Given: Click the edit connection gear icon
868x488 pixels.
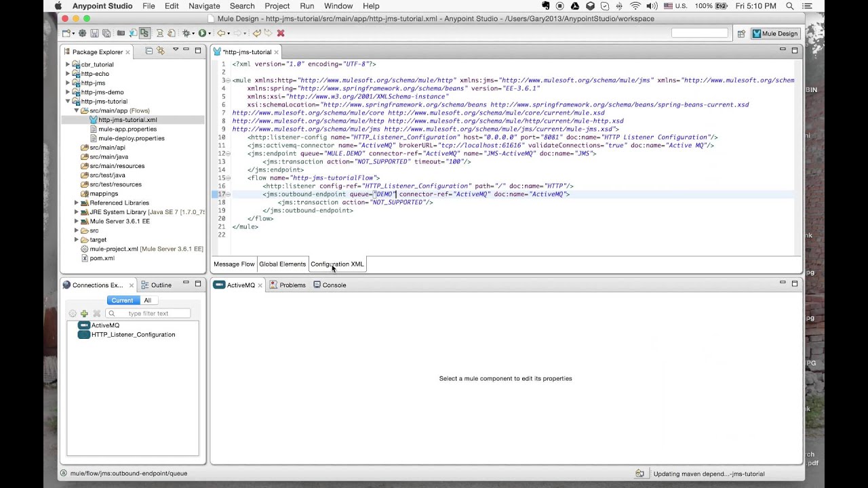Looking at the screenshot, I should (73, 313).
